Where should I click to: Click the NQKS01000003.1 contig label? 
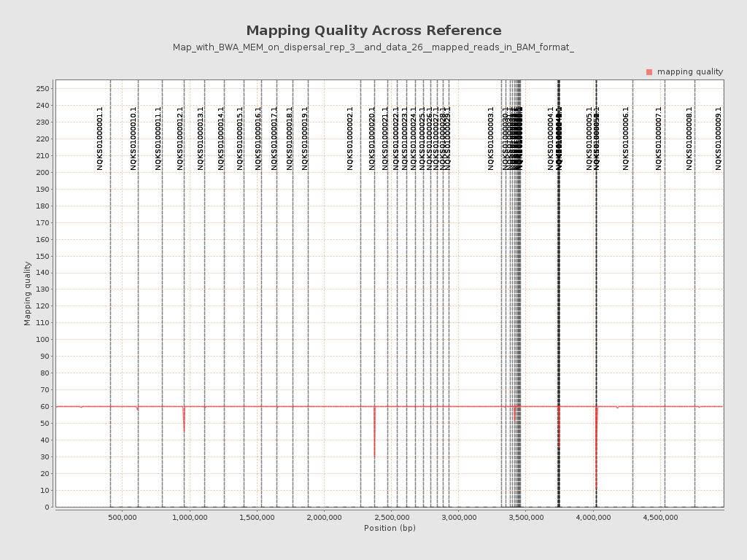coord(489,139)
